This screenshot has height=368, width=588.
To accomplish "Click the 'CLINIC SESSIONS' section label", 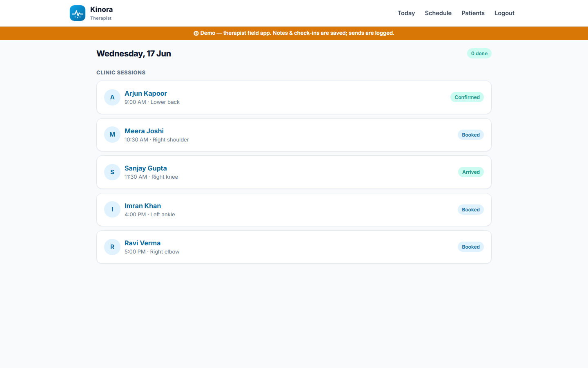I will 121,72.
